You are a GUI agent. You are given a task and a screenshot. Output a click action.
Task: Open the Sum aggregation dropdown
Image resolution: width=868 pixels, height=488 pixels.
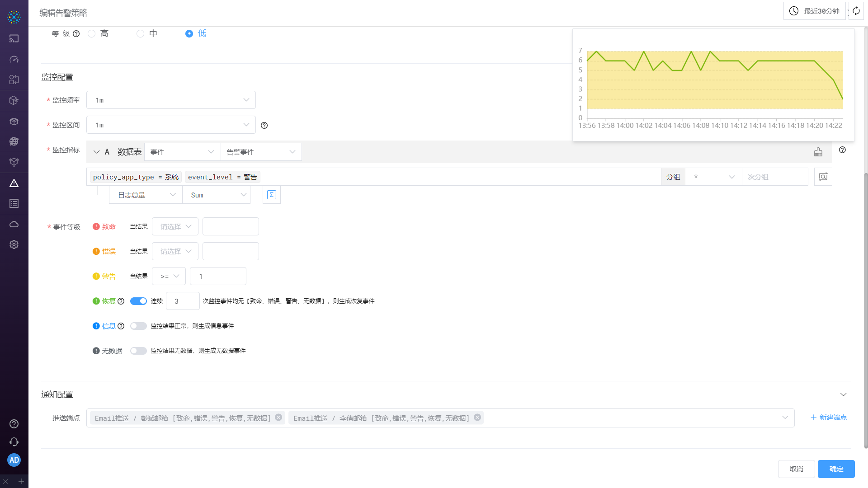pos(217,195)
